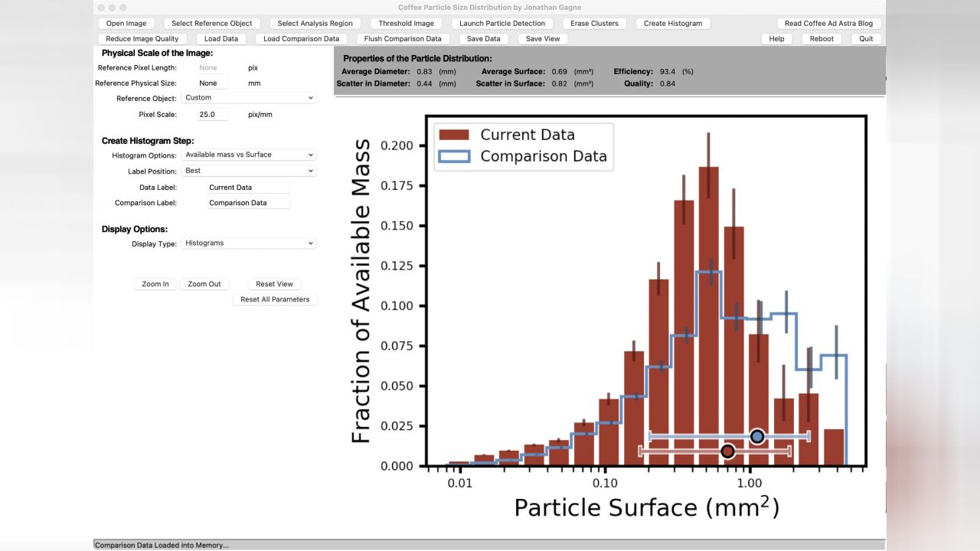Click the Erase Clusters button

click(x=594, y=23)
